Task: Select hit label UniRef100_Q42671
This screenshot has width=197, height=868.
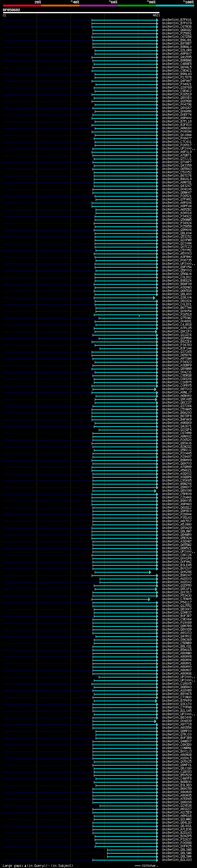Action: [177, 426]
